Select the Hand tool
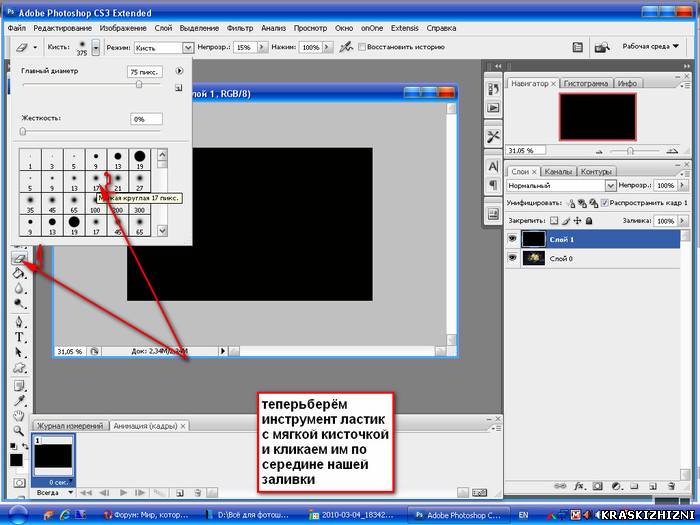The width and height of the screenshot is (700, 525). point(18,416)
